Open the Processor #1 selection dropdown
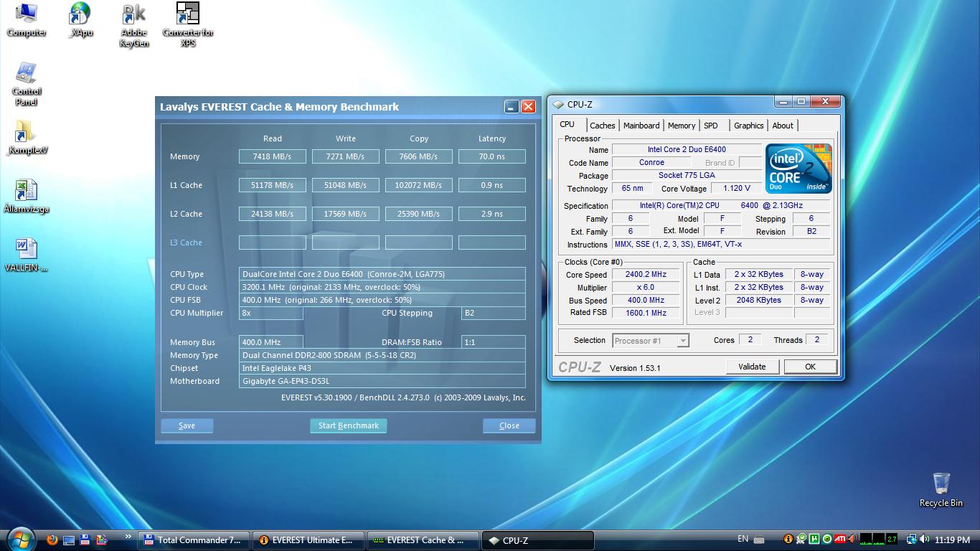Image resolution: width=980 pixels, height=551 pixels. pyautogui.click(x=651, y=341)
